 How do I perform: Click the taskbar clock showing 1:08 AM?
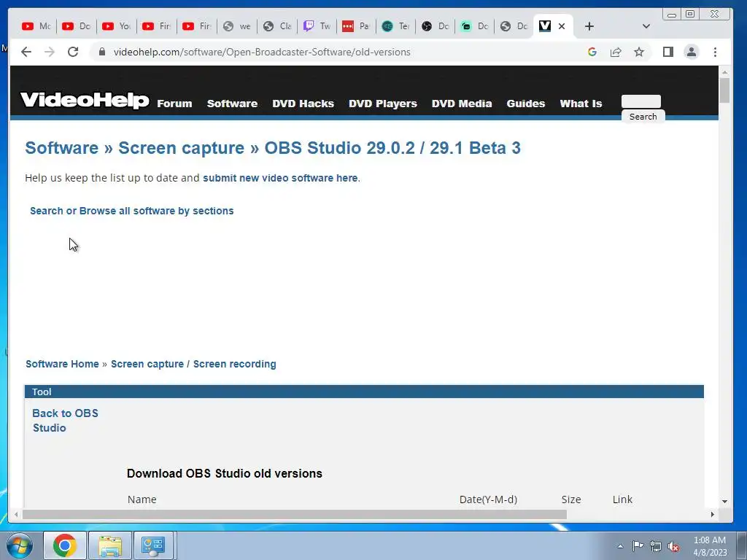(710, 546)
